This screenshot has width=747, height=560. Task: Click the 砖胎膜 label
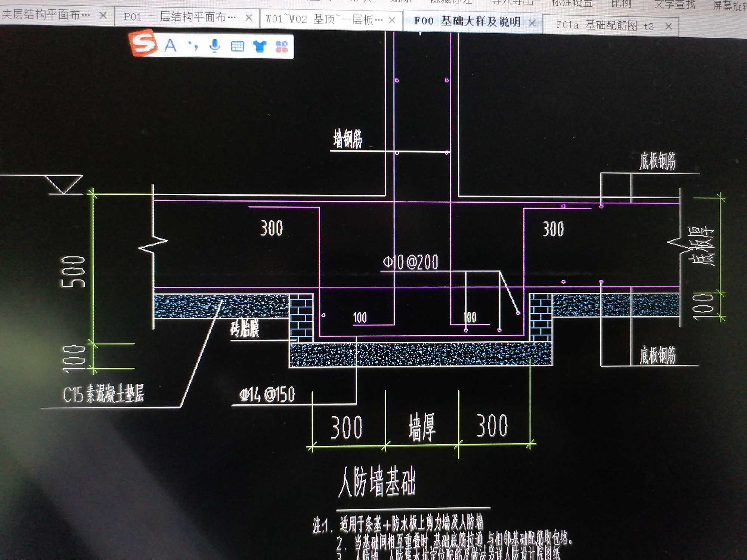point(245,329)
